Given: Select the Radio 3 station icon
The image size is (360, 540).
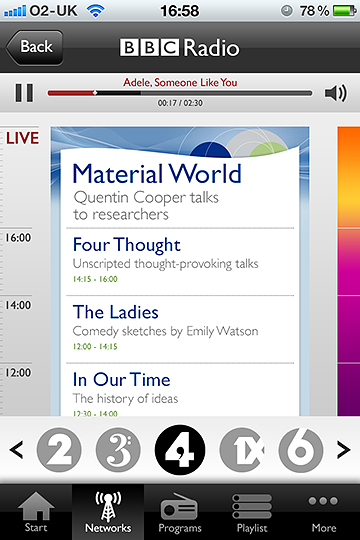Looking at the screenshot, I should point(118,450).
